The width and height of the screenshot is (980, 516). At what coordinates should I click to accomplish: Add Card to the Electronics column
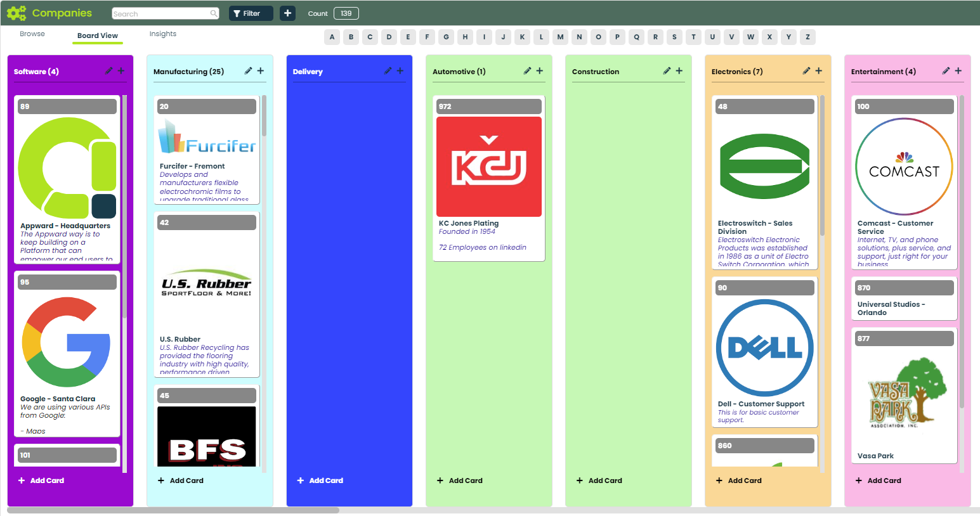pyautogui.click(x=739, y=481)
